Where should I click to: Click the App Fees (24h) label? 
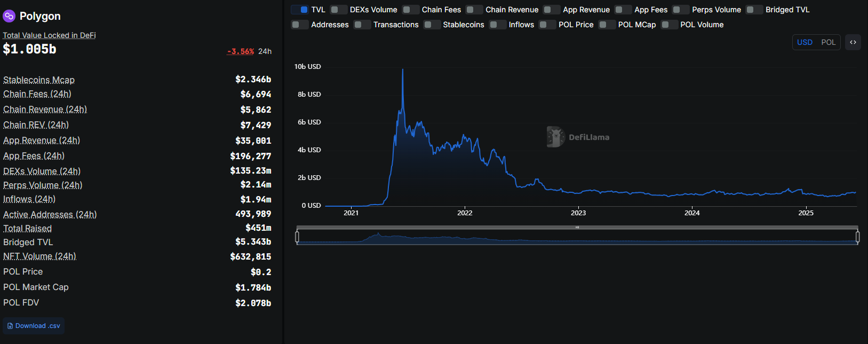(34, 156)
